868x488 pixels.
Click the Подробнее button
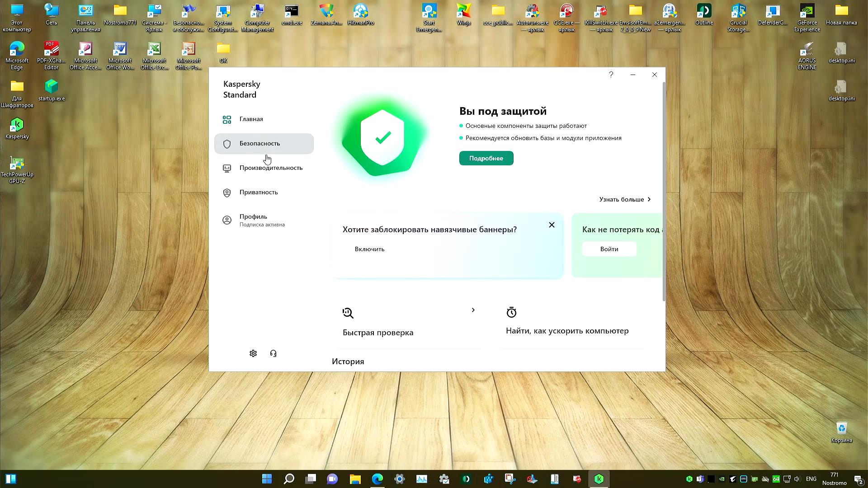[x=486, y=158]
